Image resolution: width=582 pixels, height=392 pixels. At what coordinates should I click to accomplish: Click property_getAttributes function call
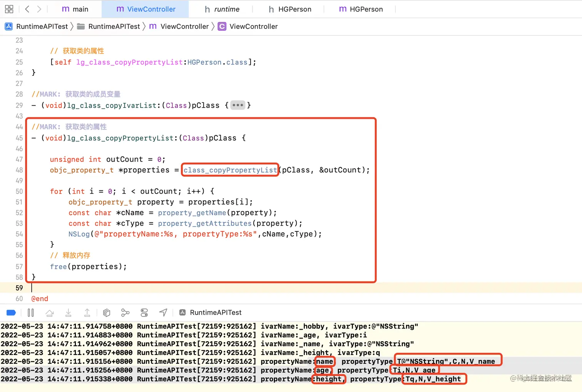click(x=205, y=223)
